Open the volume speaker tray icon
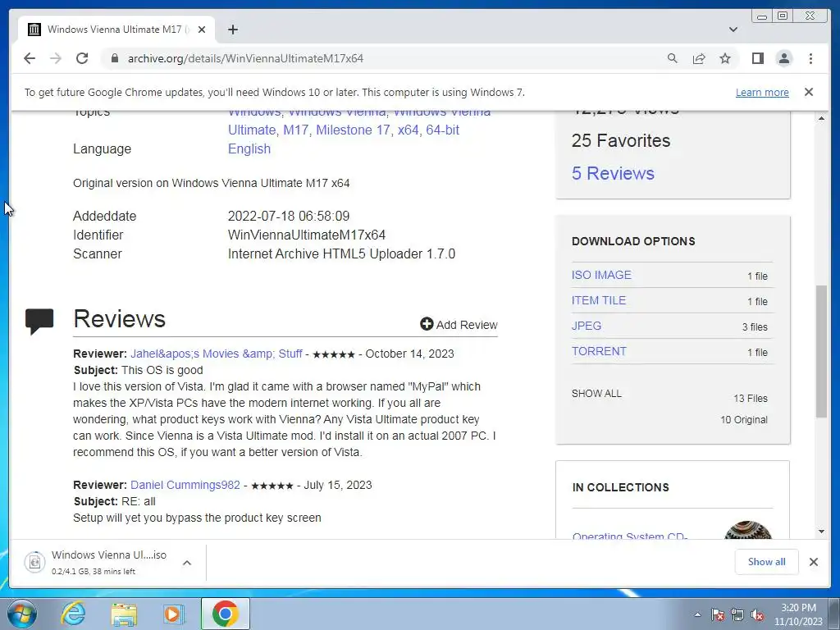The width and height of the screenshot is (840, 630). pyautogui.click(x=757, y=614)
